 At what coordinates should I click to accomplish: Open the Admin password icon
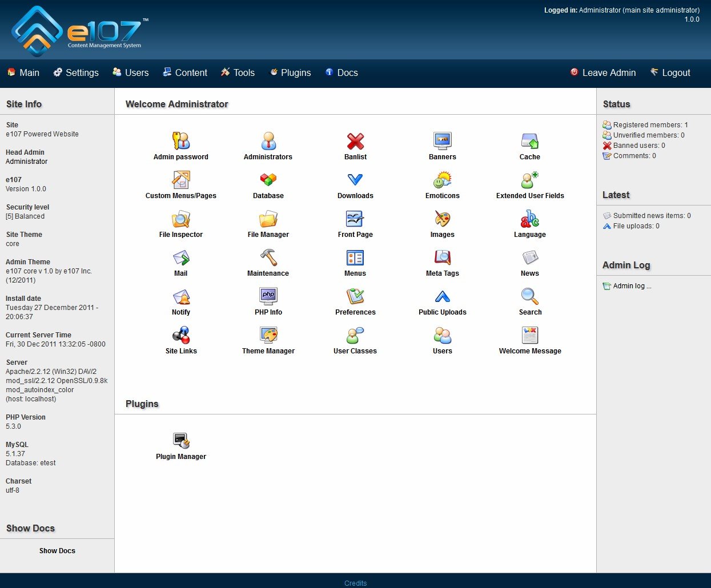[x=181, y=141]
